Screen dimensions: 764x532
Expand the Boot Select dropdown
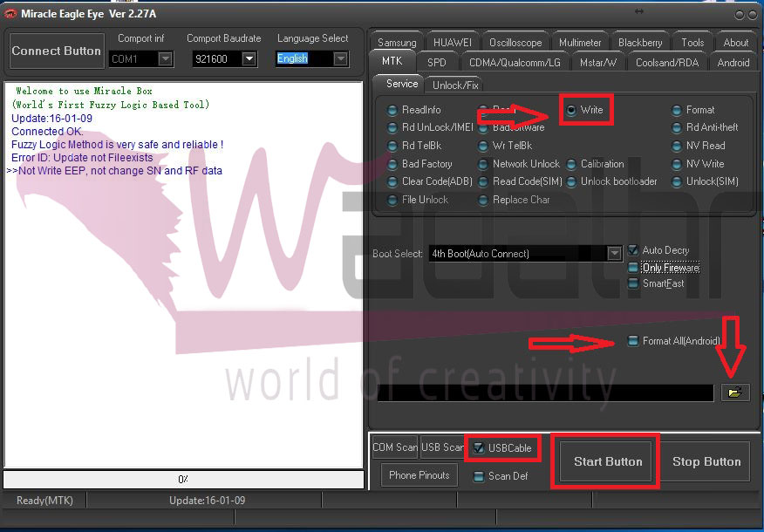click(x=614, y=253)
